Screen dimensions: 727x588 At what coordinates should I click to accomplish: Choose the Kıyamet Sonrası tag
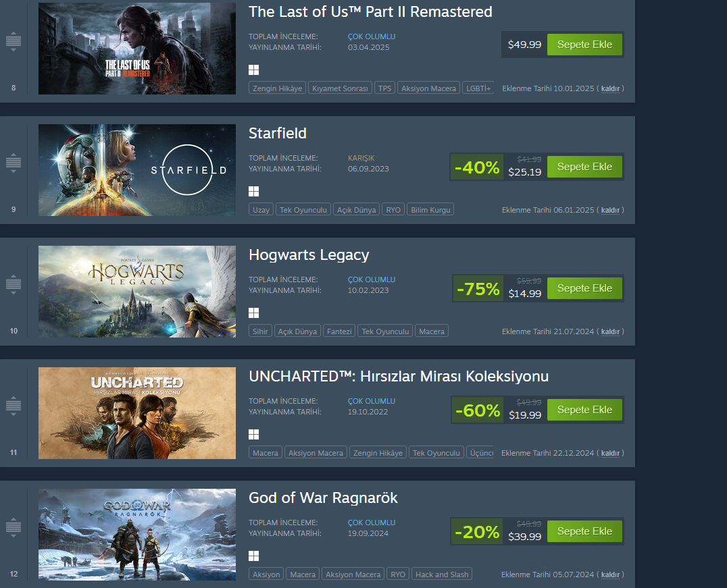(340, 88)
